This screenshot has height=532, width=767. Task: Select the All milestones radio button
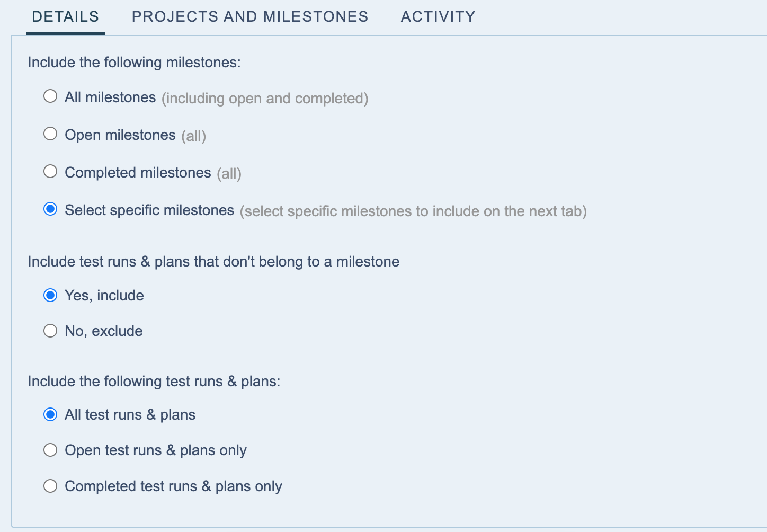click(50, 96)
